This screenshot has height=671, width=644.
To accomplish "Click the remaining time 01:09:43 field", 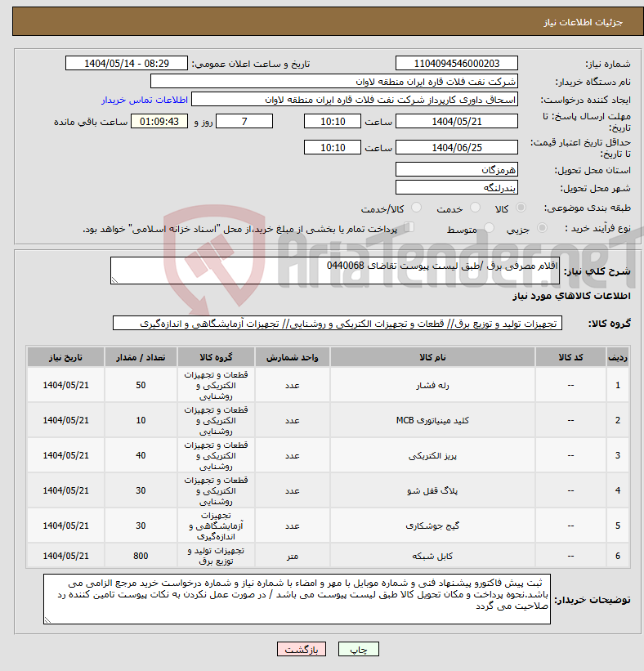I will click(x=159, y=122).
